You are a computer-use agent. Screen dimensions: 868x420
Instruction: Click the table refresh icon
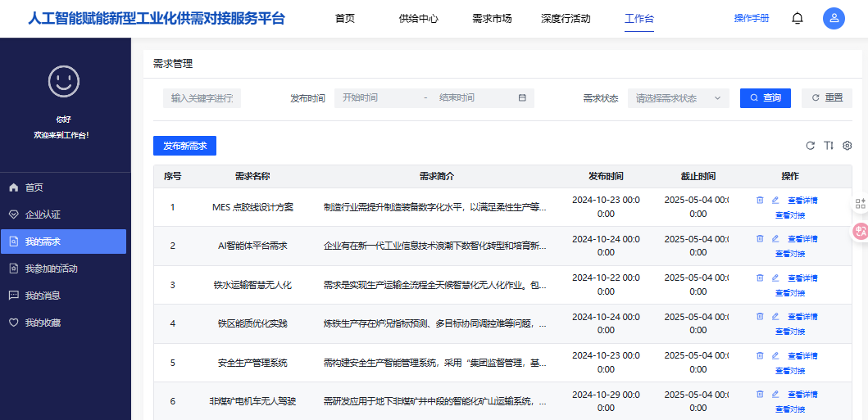[x=811, y=146]
